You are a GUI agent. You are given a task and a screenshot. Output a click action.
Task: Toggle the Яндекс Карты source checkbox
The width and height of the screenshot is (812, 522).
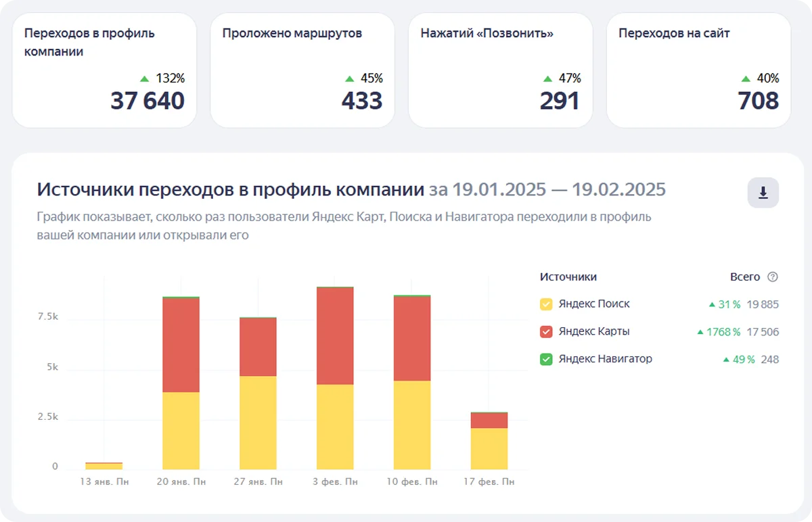click(546, 332)
